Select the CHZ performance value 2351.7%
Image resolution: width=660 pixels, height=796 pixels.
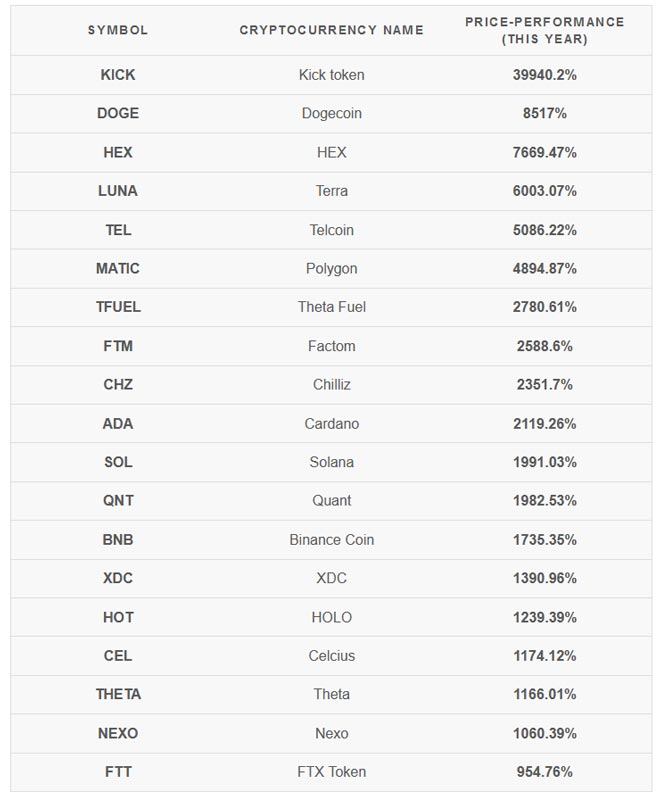(544, 385)
